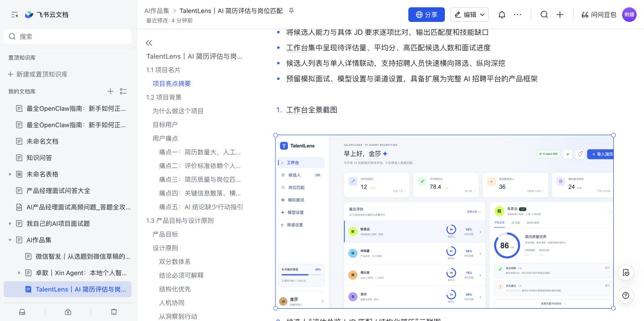
Task: Go to outline item 人机协同
Action: click(x=172, y=303)
